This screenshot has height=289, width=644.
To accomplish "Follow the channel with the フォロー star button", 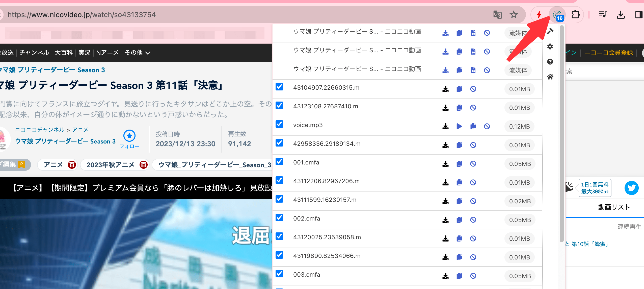I will tap(129, 139).
